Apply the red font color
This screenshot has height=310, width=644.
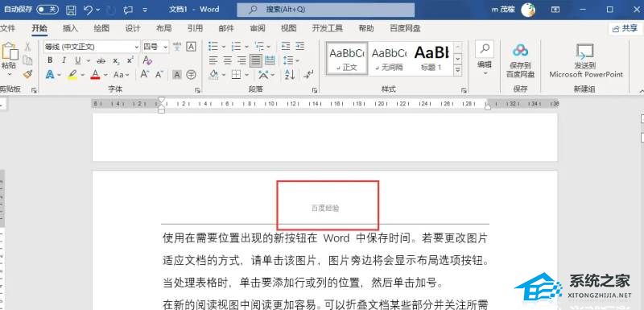coord(95,75)
